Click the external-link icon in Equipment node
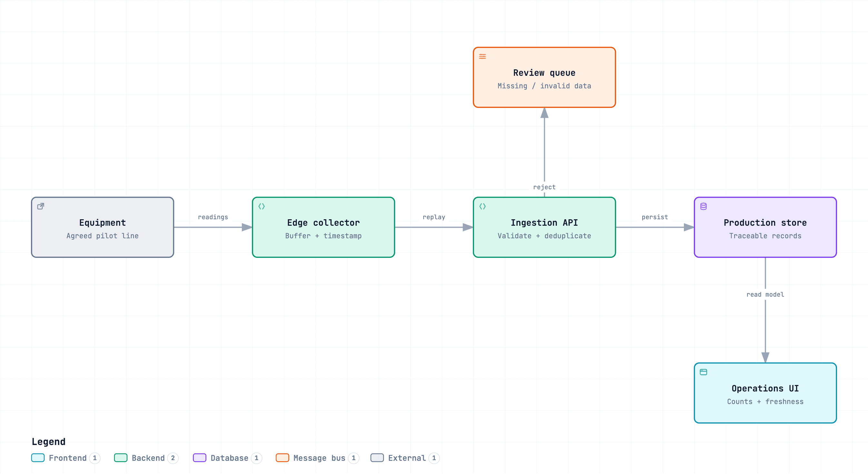The width and height of the screenshot is (868, 474). click(41, 206)
